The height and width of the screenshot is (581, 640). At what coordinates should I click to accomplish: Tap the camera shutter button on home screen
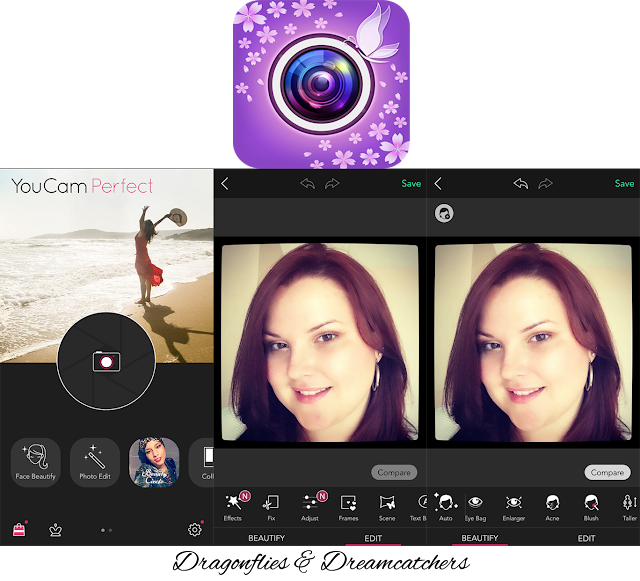pos(107,361)
